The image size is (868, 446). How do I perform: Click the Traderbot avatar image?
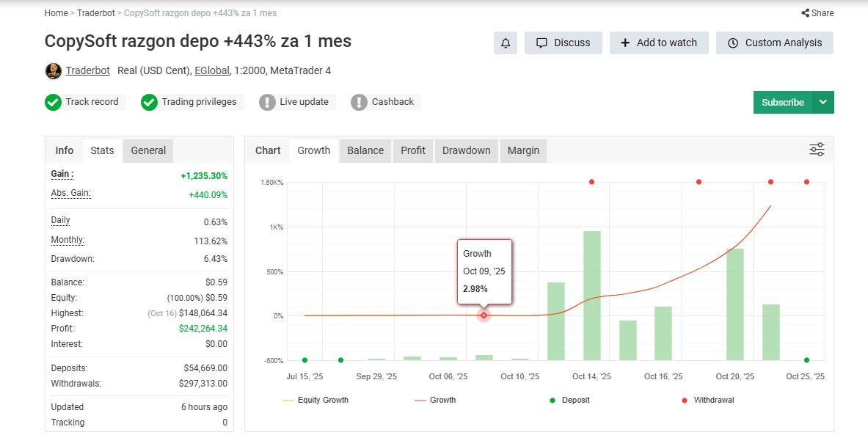coord(53,71)
